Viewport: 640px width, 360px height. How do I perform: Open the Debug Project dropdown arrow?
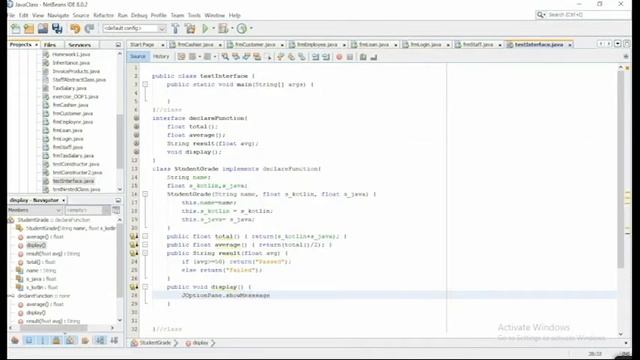click(x=232, y=29)
